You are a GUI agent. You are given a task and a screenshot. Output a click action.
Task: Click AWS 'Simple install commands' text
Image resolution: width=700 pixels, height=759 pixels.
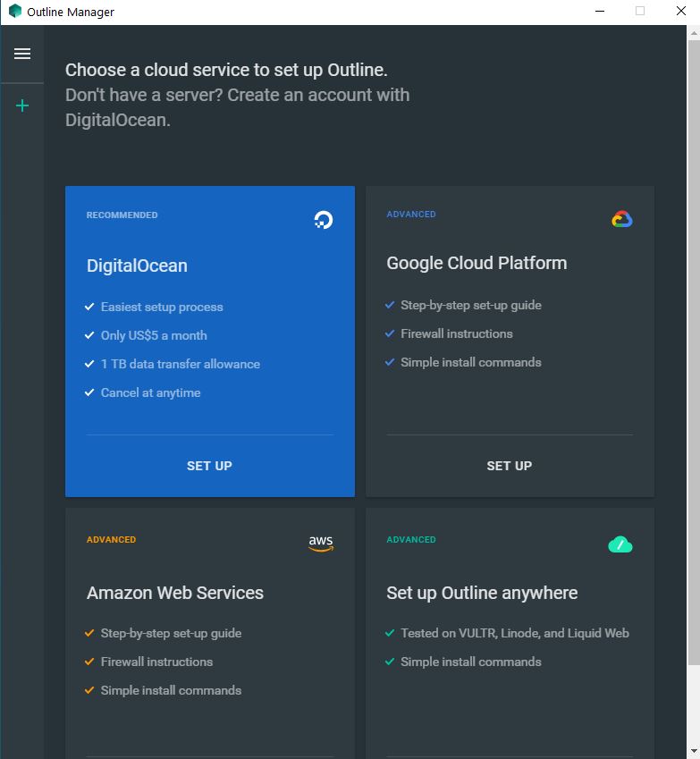pos(171,690)
